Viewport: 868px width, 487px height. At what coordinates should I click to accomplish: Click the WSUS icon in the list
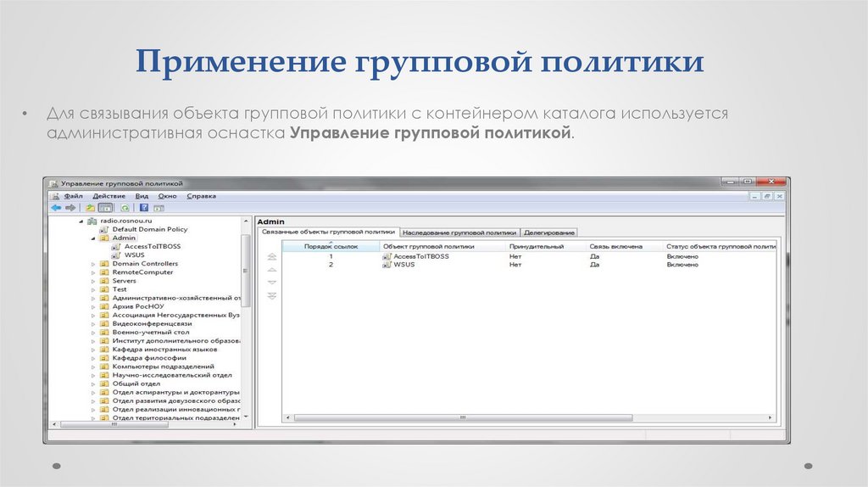(x=387, y=265)
